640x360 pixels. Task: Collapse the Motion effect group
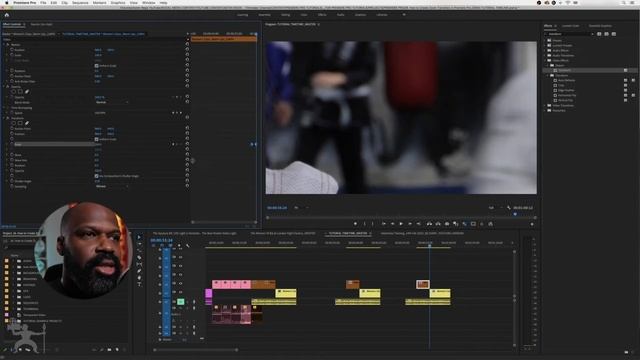(4, 44)
